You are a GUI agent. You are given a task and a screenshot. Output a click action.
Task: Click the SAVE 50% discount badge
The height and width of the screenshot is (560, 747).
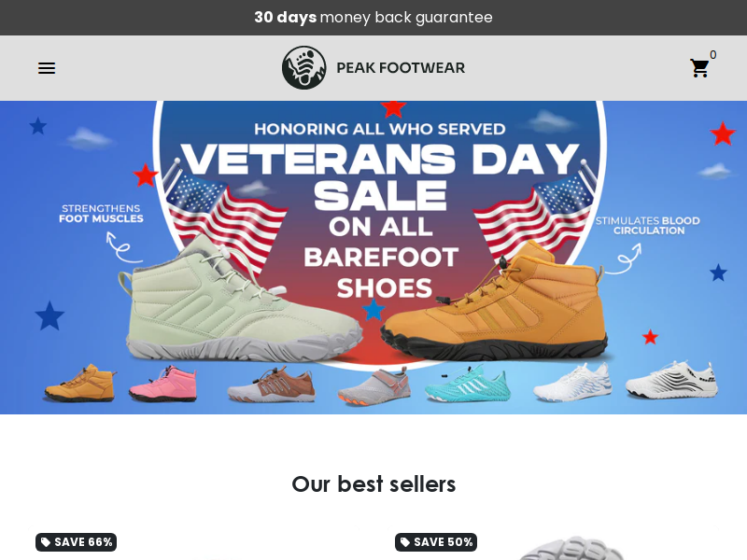(436, 542)
